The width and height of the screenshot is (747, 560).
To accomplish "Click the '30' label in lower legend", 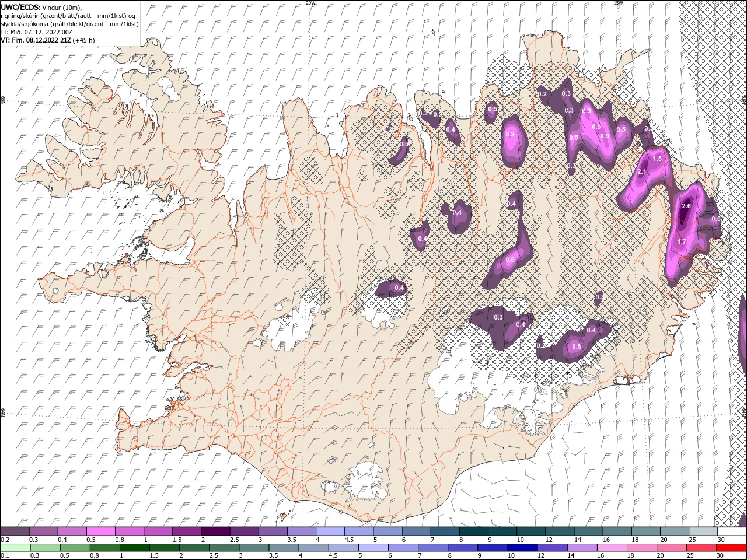I will click(x=721, y=556).
